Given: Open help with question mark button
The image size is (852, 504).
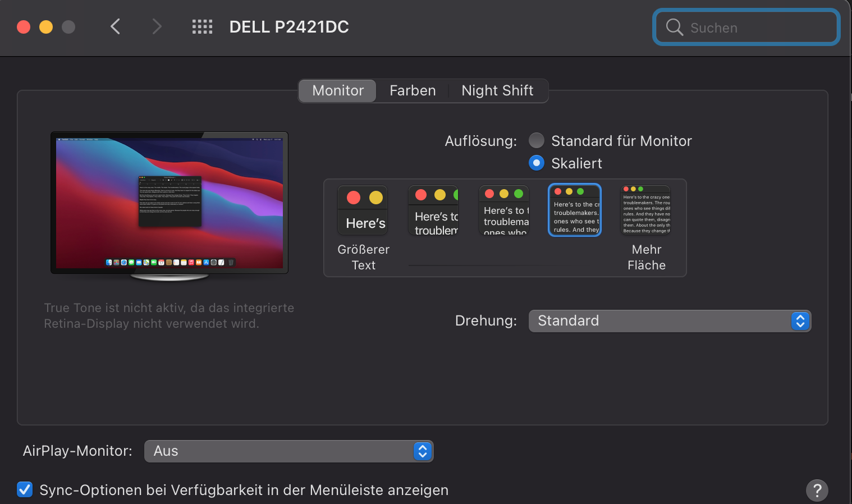Looking at the screenshot, I should [x=817, y=491].
